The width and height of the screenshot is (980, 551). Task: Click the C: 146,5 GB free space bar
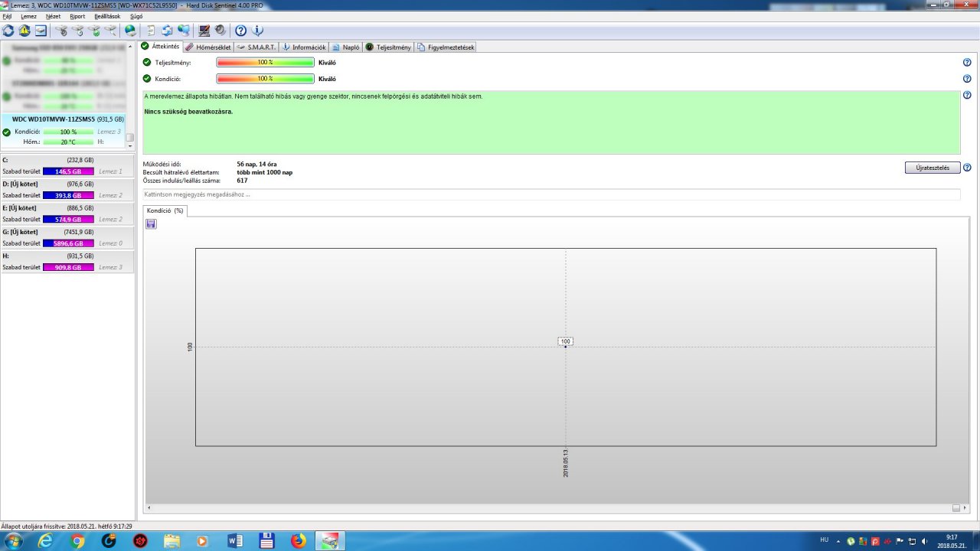[68, 171]
